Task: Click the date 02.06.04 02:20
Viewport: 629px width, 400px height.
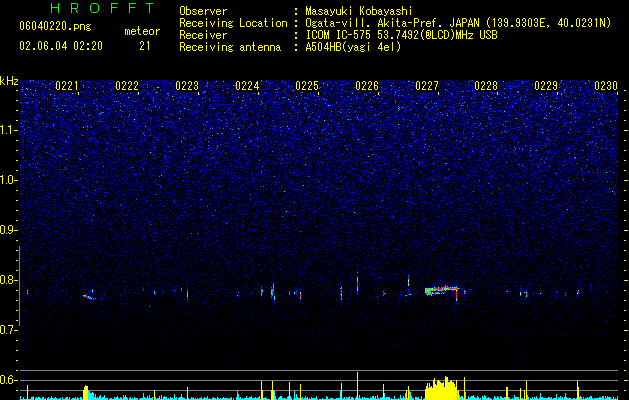Action: (61, 46)
